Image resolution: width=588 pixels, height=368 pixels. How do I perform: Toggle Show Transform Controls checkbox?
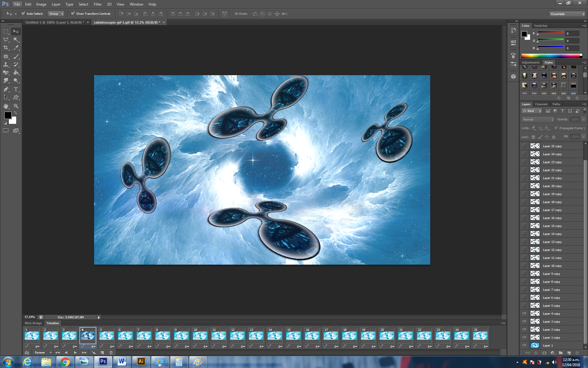(x=73, y=13)
